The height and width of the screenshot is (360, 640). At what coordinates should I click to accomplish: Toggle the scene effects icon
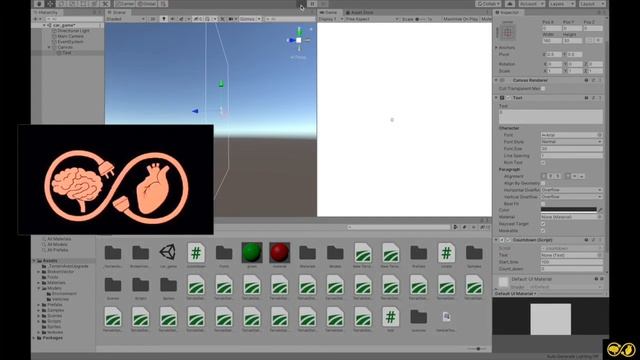(x=181, y=19)
